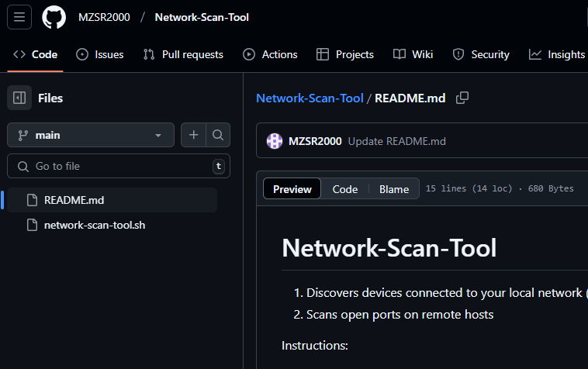Image resolution: width=588 pixels, height=369 pixels.
Task: Switch to the Blame view
Action: (x=394, y=189)
